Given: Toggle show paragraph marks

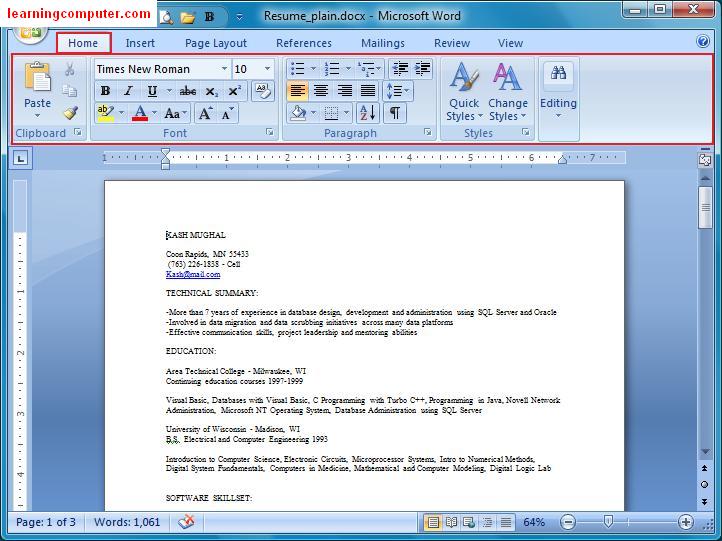Looking at the screenshot, I should pyautogui.click(x=395, y=113).
